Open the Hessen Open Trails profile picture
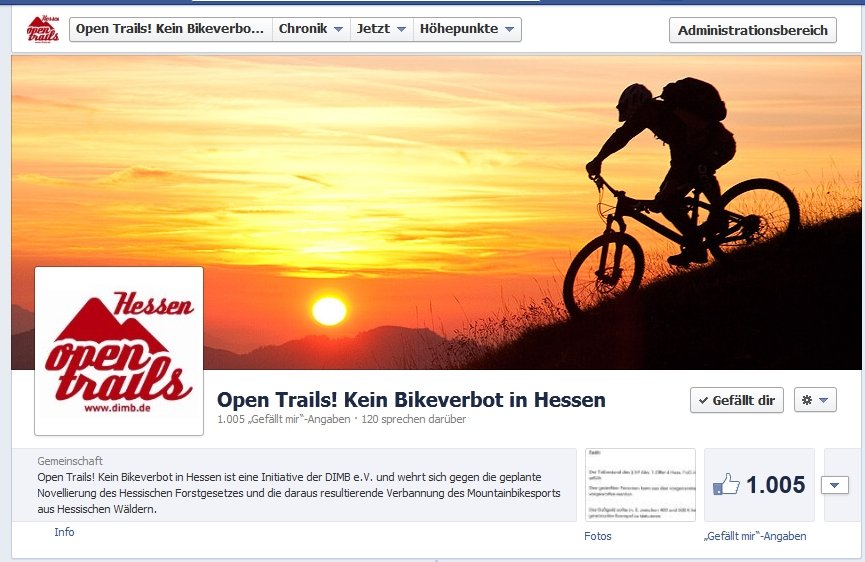 [x=119, y=351]
